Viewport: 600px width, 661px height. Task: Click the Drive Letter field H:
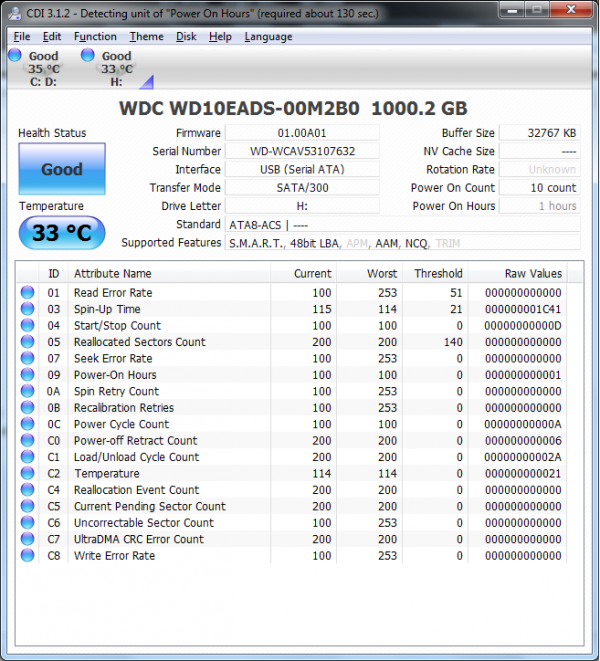[x=302, y=206]
